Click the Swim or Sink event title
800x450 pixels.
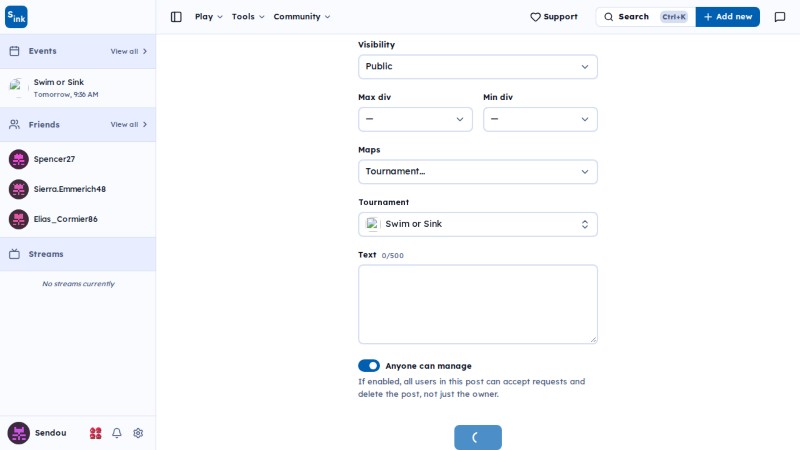point(59,82)
